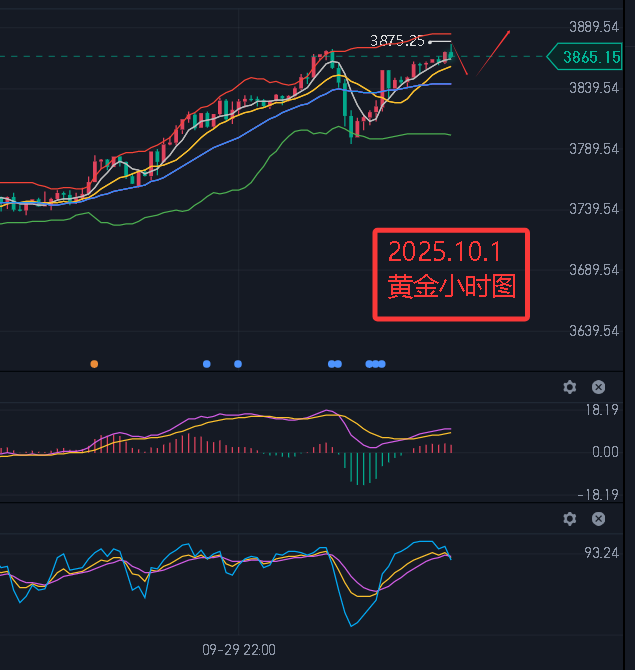Image resolution: width=635 pixels, height=670 pixels.
Task: Select the leftmost blue event dot
Action: (x=207, y=364)
